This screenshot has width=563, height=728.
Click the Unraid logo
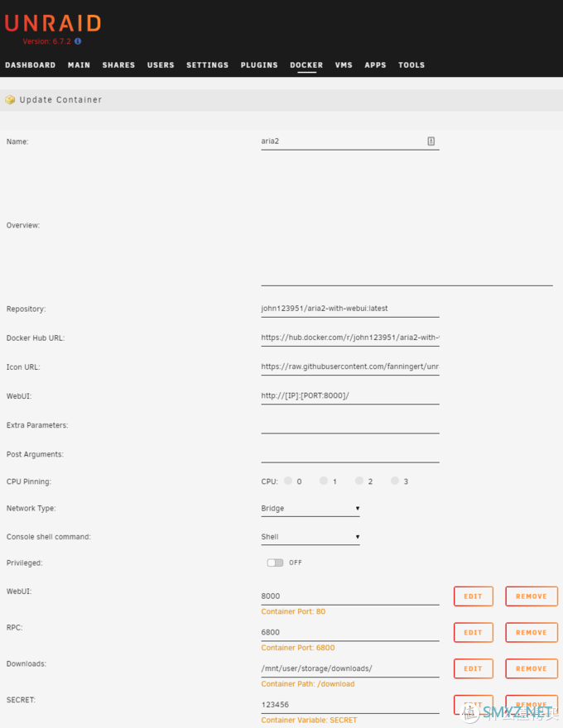52,23
